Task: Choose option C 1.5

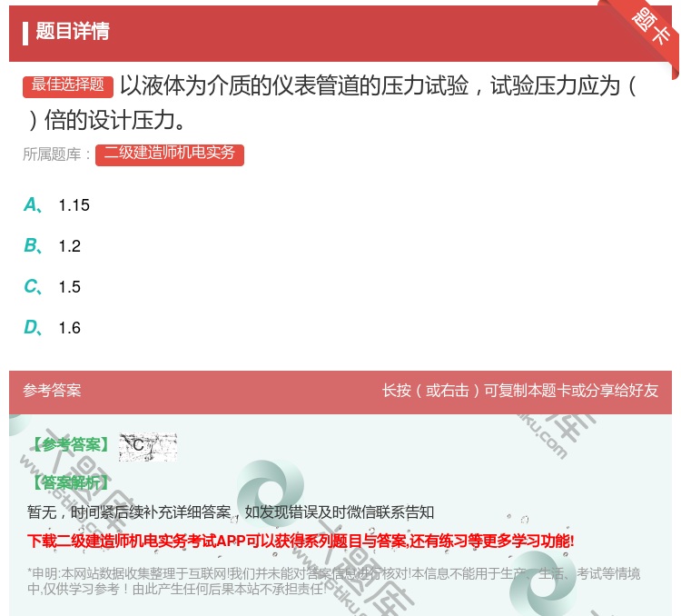Action: (52, 286)
